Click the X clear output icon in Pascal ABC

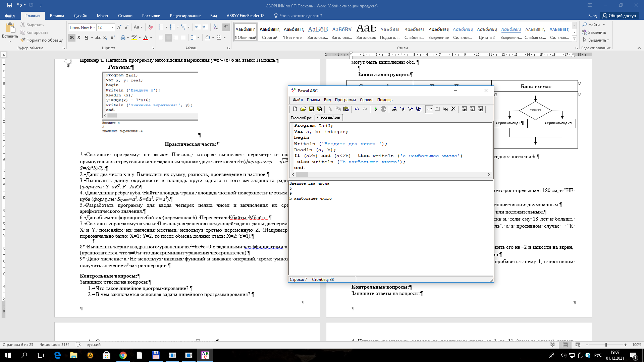453,109
